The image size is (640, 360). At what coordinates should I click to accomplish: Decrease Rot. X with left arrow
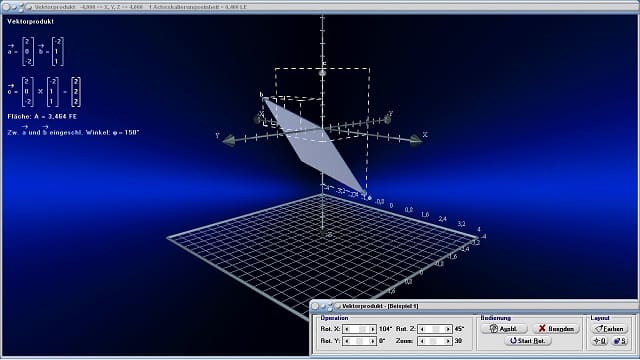(347, 329)
